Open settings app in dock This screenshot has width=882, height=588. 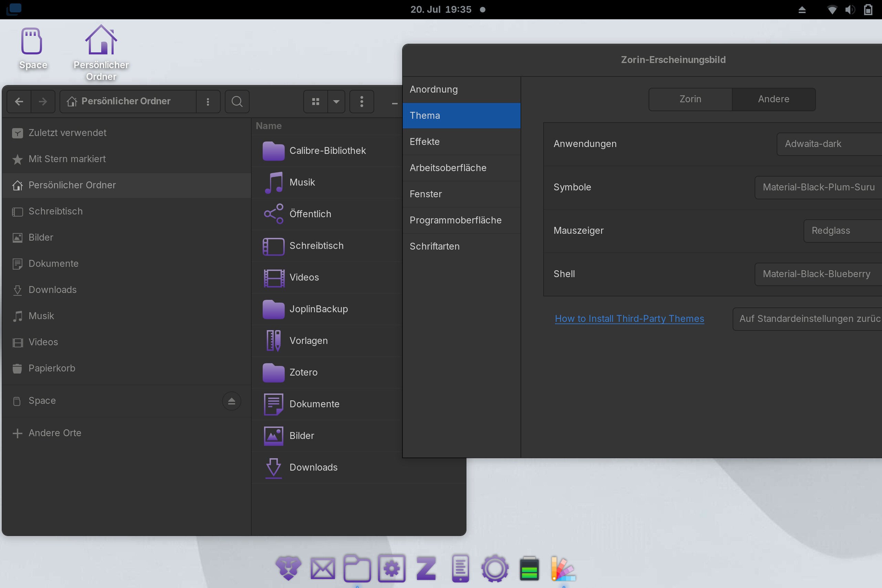(x=391, y=568)
